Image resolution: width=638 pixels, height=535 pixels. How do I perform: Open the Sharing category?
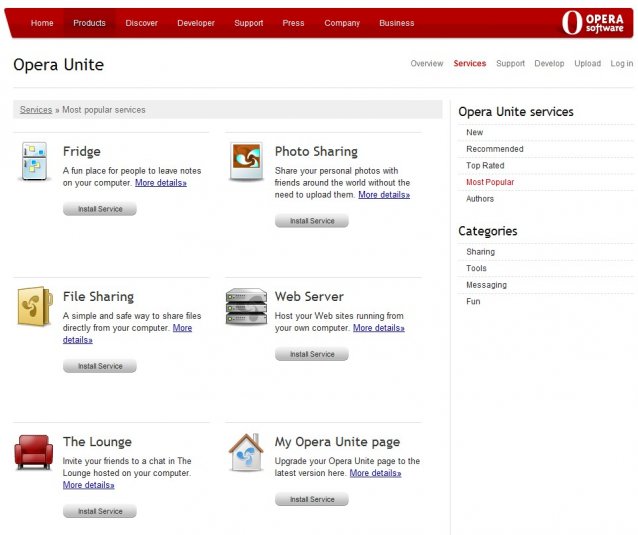(x=481, y=252)
